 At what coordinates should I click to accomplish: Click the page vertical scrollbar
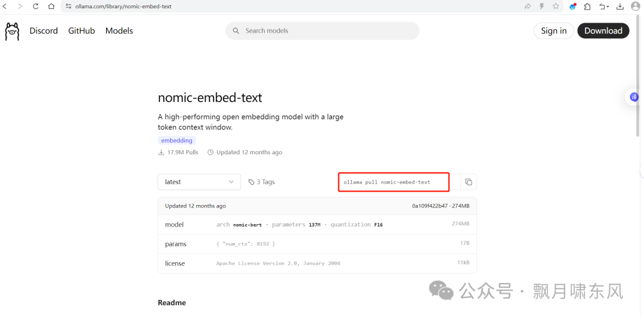click(x=637, y=76)
